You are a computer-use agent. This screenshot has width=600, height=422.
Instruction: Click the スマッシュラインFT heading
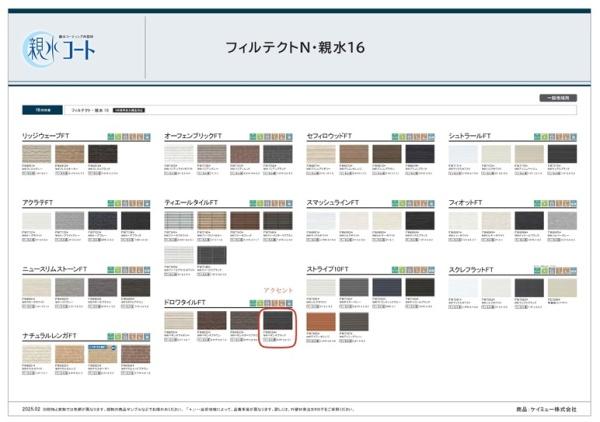[x=333, y=203]
